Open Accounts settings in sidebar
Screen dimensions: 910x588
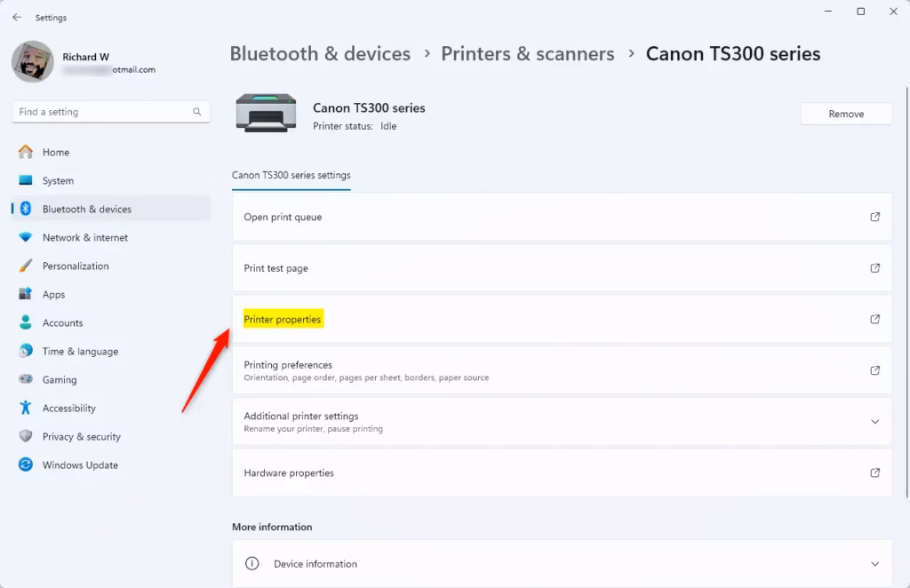coord(111,322)
